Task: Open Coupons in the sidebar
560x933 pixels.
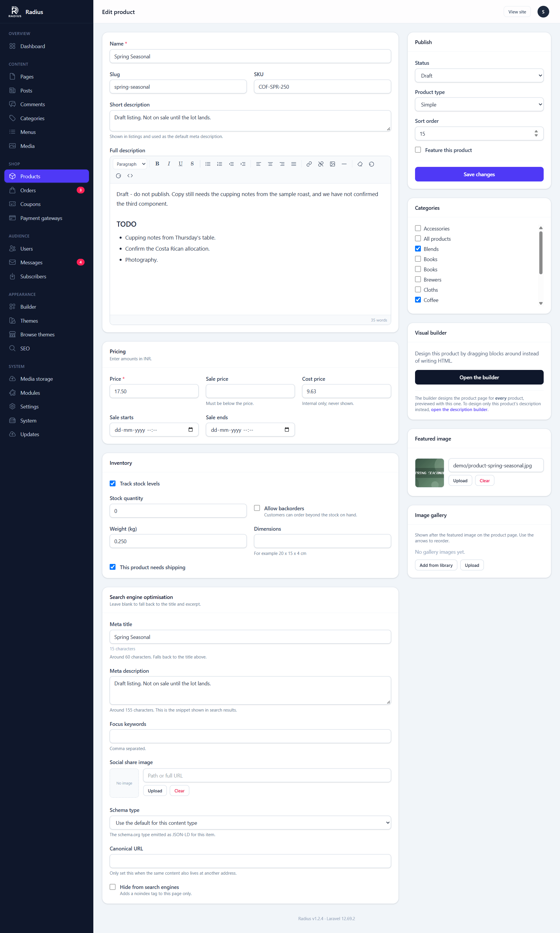Action: pos(46,204)
